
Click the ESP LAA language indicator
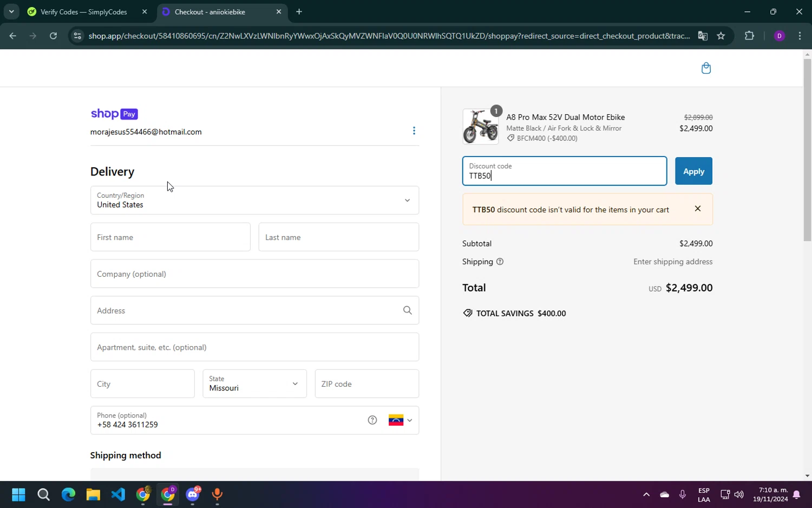(704, 494)
